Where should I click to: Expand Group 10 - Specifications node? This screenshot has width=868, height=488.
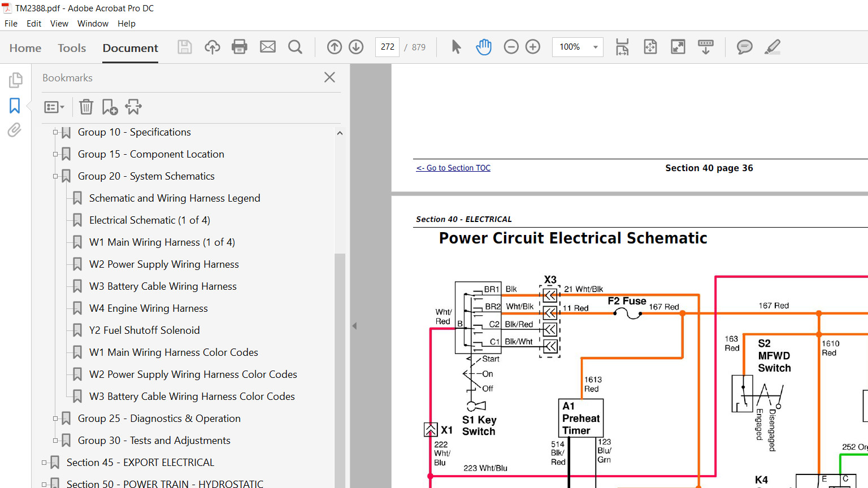55,132
